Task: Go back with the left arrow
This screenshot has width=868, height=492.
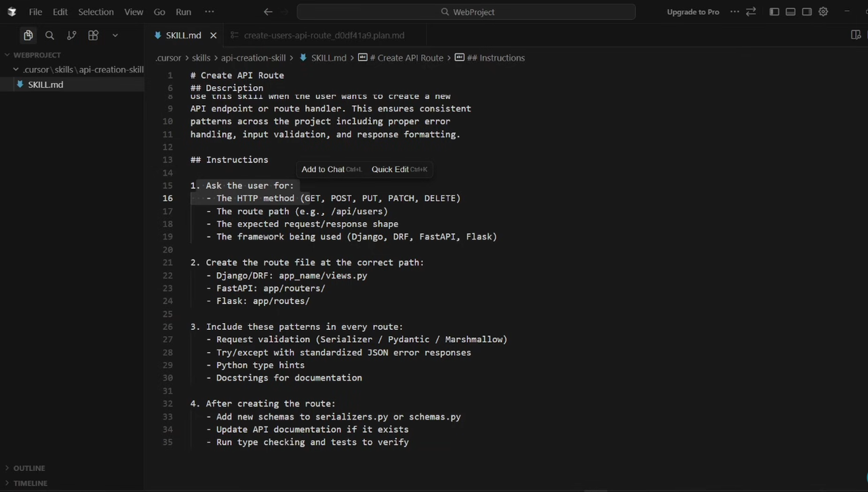Action: [268, 12]
